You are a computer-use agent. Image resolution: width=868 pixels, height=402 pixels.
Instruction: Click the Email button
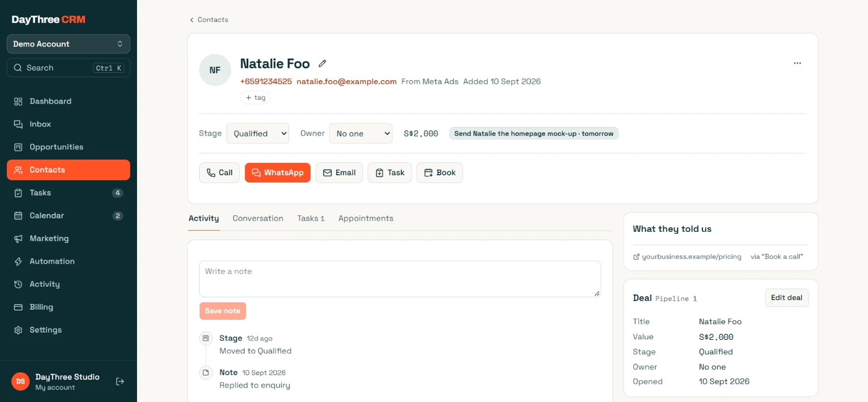[x=339, y=172]
